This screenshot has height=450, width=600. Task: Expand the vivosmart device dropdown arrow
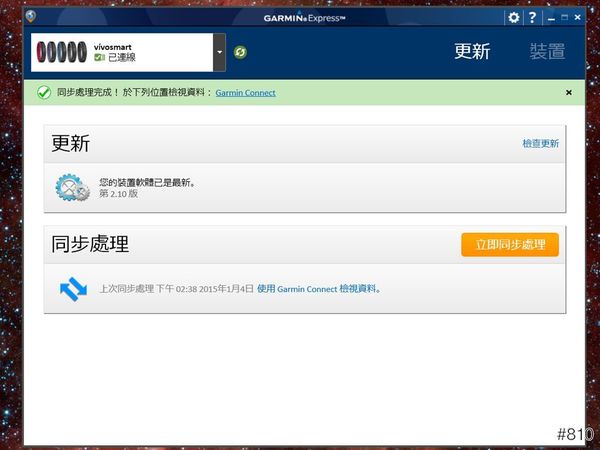(x=220, y=52)
